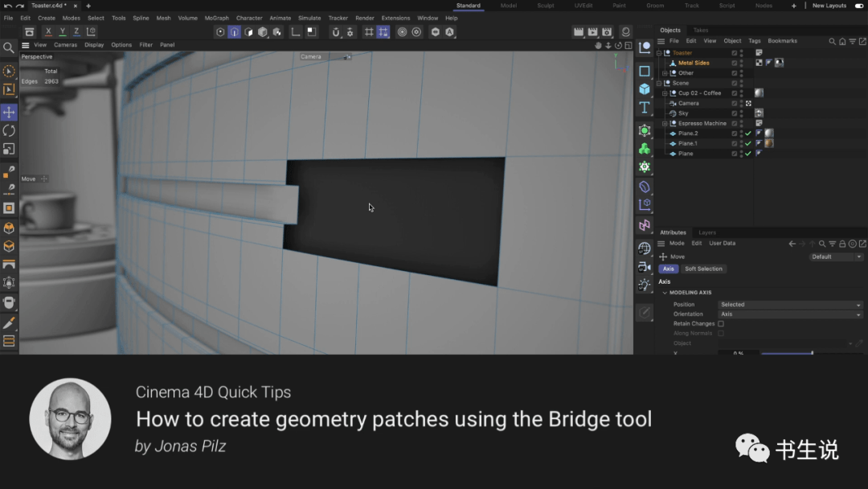Click the Plane.1 material tag

tap(769, 143)
